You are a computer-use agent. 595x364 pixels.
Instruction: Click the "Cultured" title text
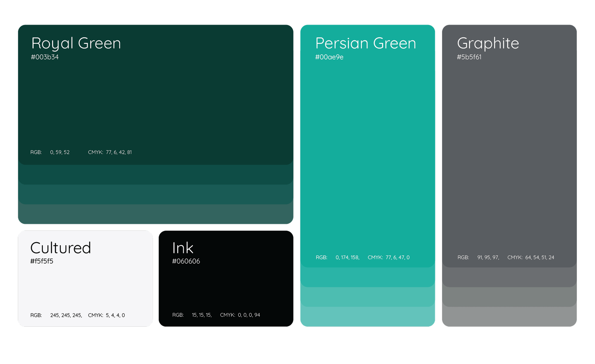[x=61, y=247]
